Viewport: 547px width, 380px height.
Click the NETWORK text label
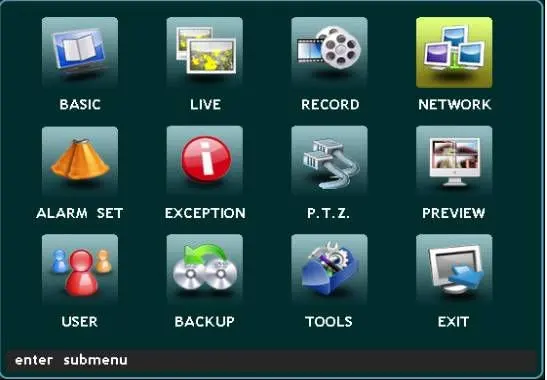455,104
